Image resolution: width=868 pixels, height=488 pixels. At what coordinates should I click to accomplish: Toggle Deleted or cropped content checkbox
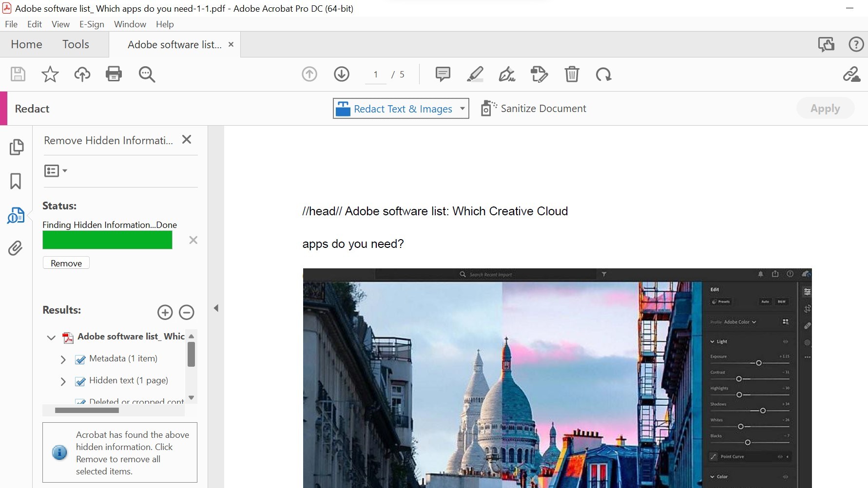coord(80,402)
